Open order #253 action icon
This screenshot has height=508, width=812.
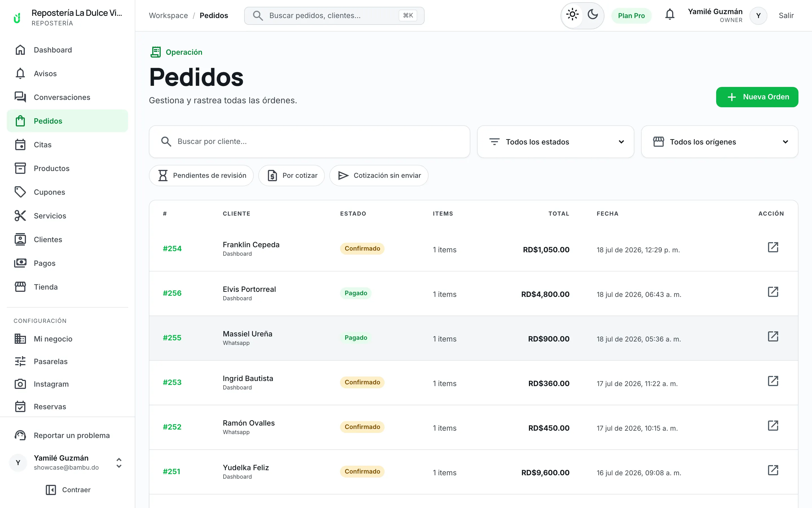pyautogui.click(x=773, y=381)
